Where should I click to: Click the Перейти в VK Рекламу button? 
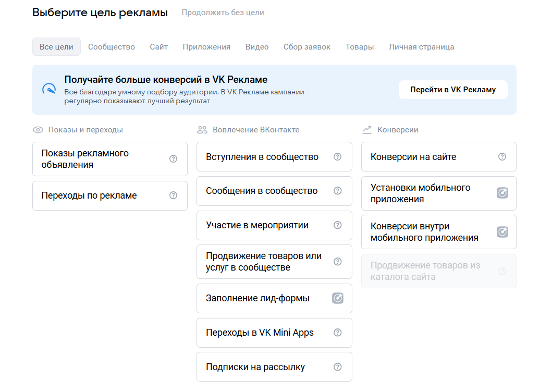(x=452, y=89)
